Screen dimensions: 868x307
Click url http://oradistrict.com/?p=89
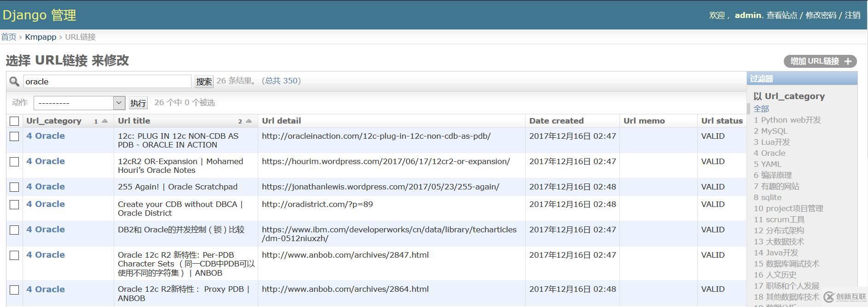point(317,204)
